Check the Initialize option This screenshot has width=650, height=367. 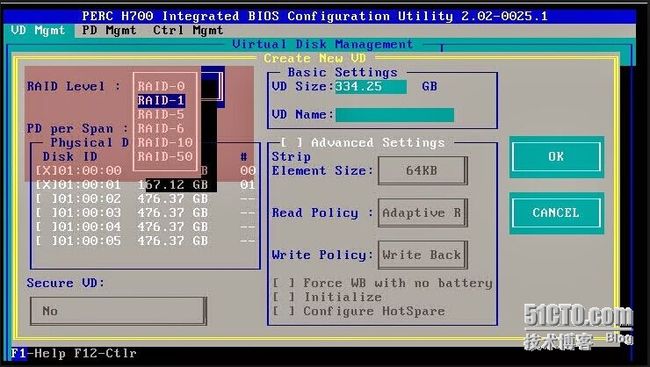pyautogui.click(x=284, y=297)
